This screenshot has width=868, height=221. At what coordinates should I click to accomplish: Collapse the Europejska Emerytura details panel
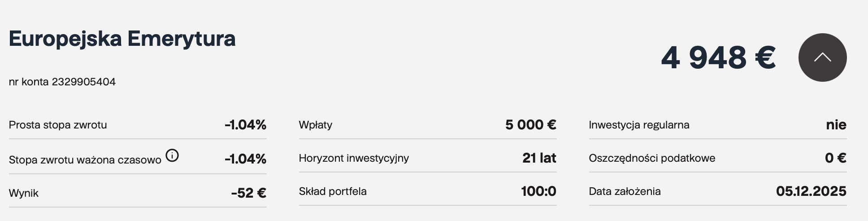(x=822, y=57)
